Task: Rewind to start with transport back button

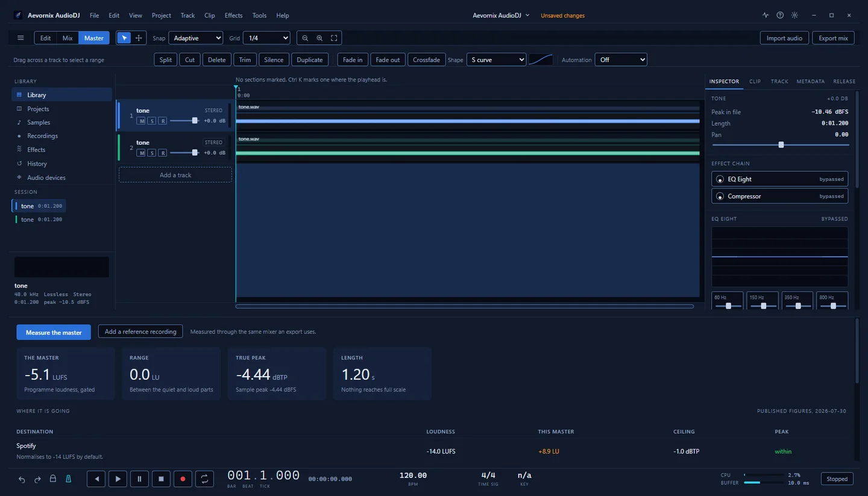Action: [x=96, y=479]
